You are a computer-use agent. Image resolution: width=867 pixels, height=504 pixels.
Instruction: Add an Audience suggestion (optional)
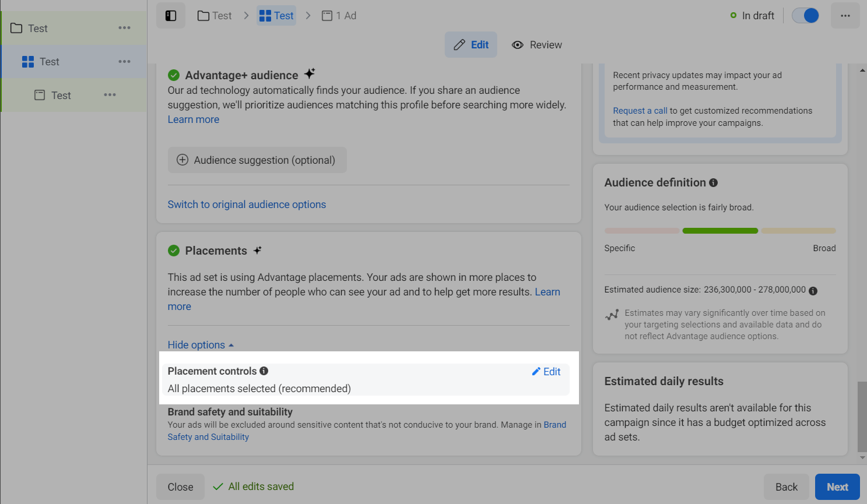(x=257, y=160)
